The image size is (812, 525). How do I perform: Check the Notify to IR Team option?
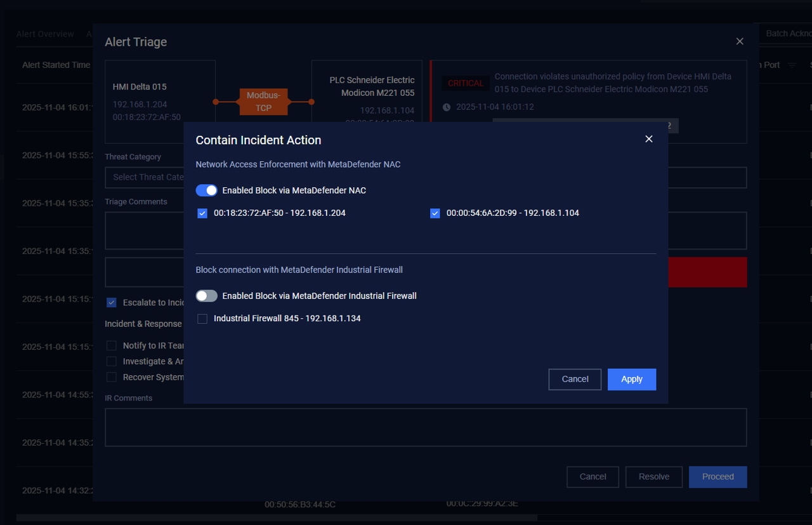112,345
